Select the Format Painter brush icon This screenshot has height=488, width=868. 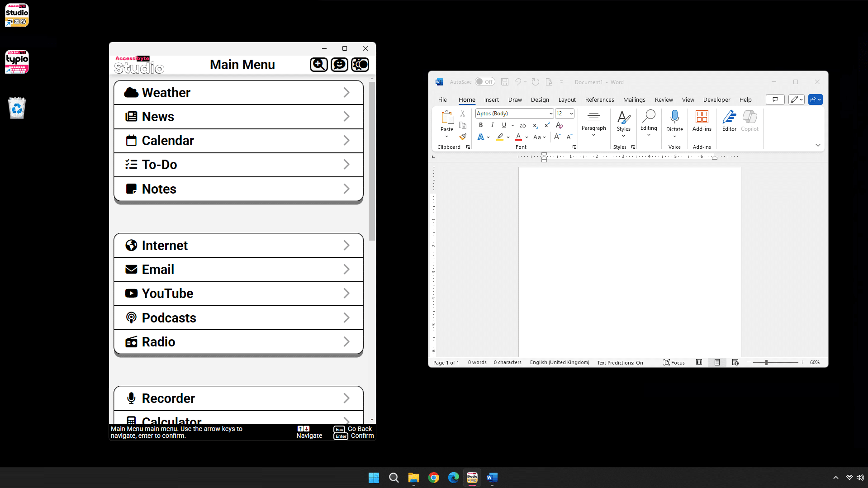point(463,137)
